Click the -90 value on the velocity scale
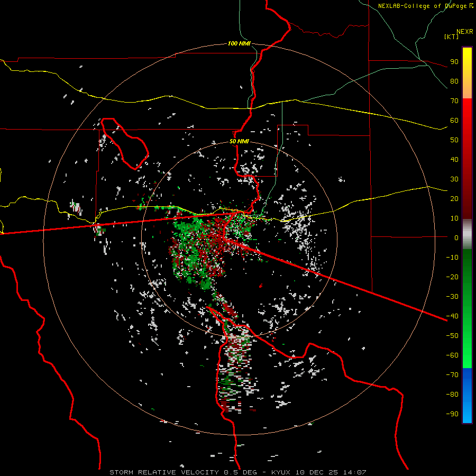Viewport: 476px width, 476px height. (x=452, y=414)
